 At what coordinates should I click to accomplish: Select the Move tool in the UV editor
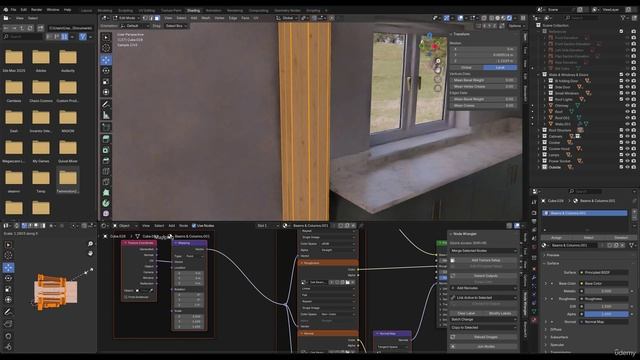click(x=8, y=267)
